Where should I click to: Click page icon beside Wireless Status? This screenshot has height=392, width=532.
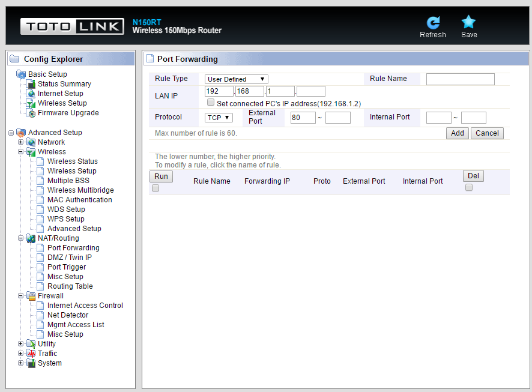click(40, 161)
